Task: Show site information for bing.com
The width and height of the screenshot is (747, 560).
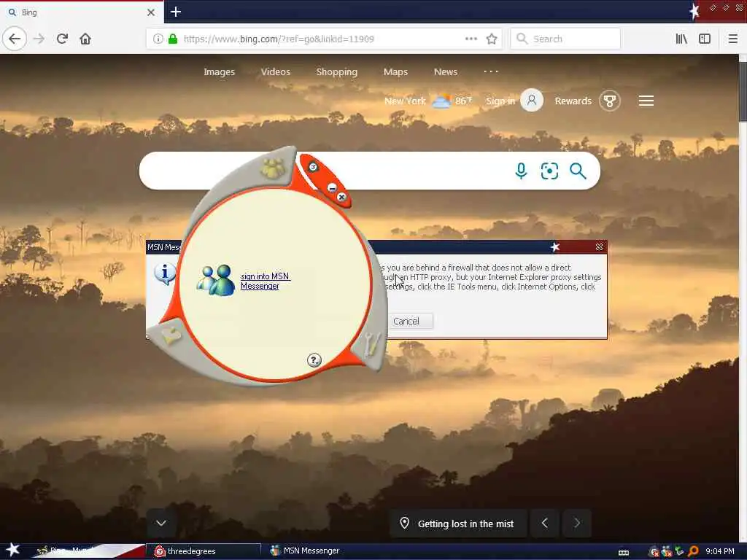Action: pos(158,39)
